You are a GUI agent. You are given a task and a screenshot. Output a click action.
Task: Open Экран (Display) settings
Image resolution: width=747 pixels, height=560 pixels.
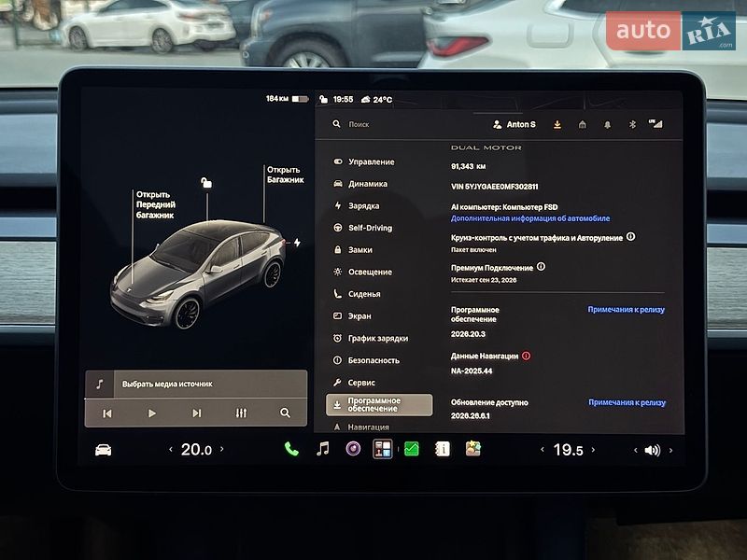point(352,315)
